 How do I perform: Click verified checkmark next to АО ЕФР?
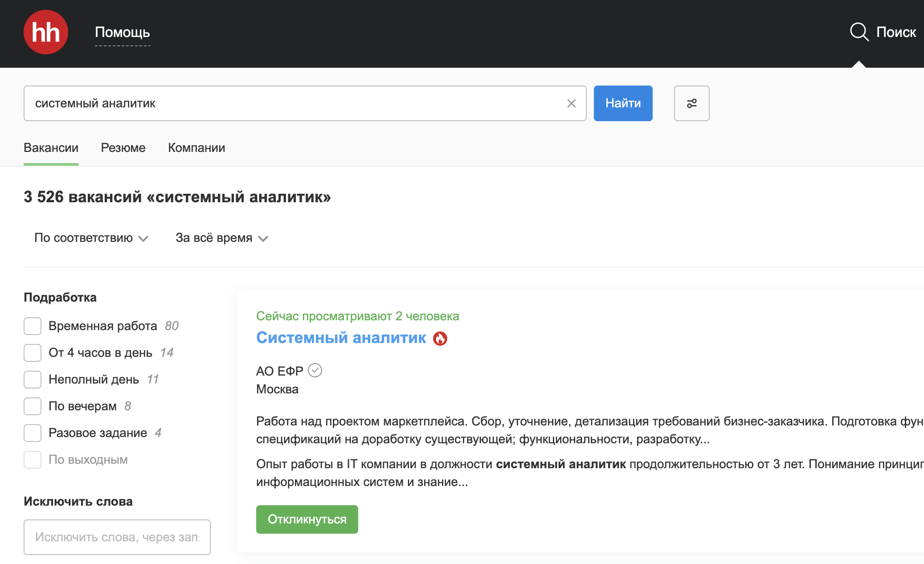[315, 370]
